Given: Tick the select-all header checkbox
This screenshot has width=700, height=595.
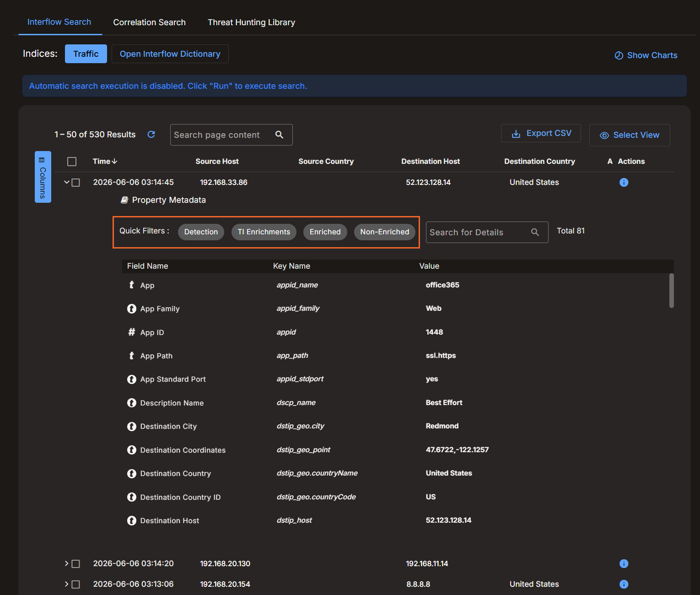Looking at the screenshot, I should 72,162.
